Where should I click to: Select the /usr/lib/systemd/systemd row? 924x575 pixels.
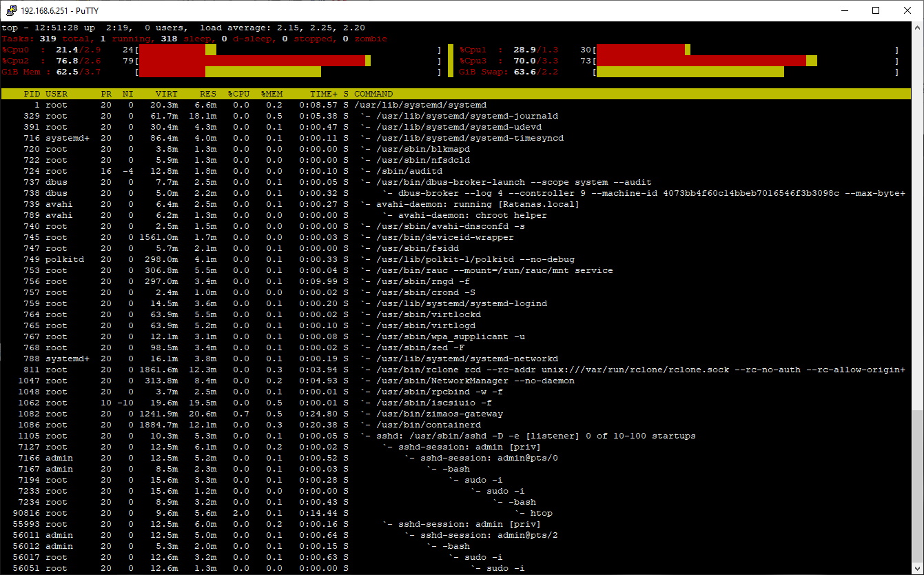pyautogui.click(x=455, y=105)
